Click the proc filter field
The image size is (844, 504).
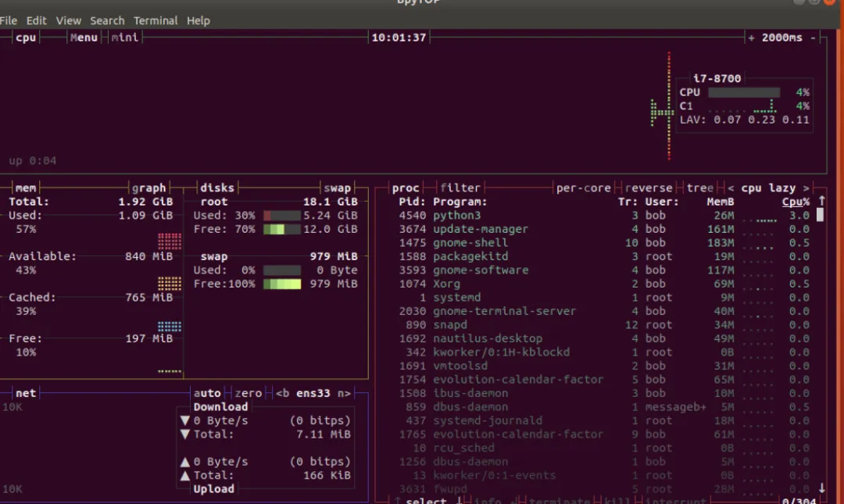click(x=460, y=188)
